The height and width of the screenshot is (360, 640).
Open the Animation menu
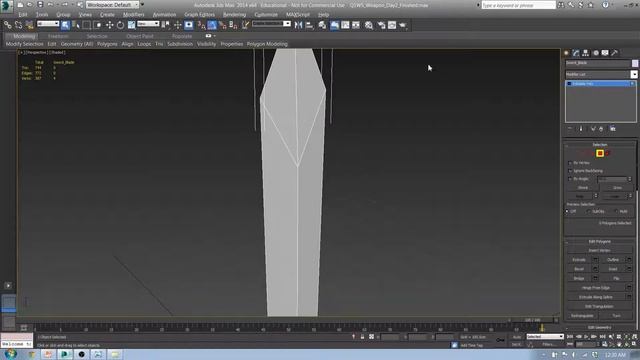click(164, 14)
